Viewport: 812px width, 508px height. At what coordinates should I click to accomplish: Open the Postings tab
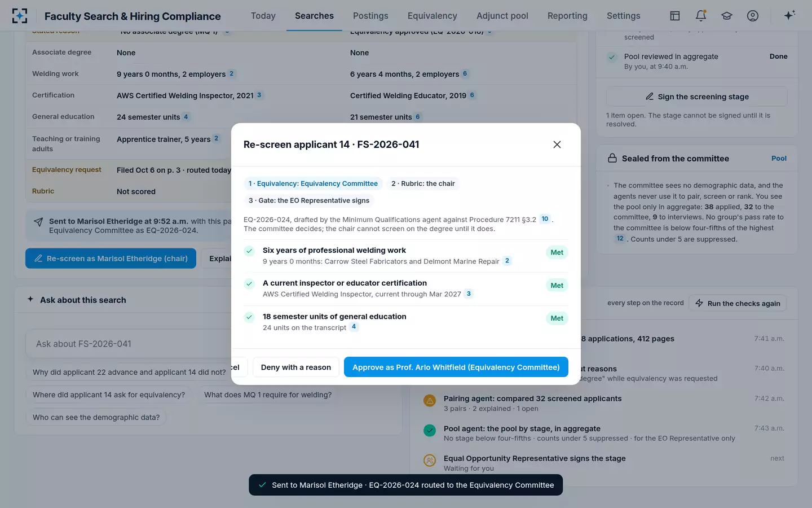pos(370,16)
